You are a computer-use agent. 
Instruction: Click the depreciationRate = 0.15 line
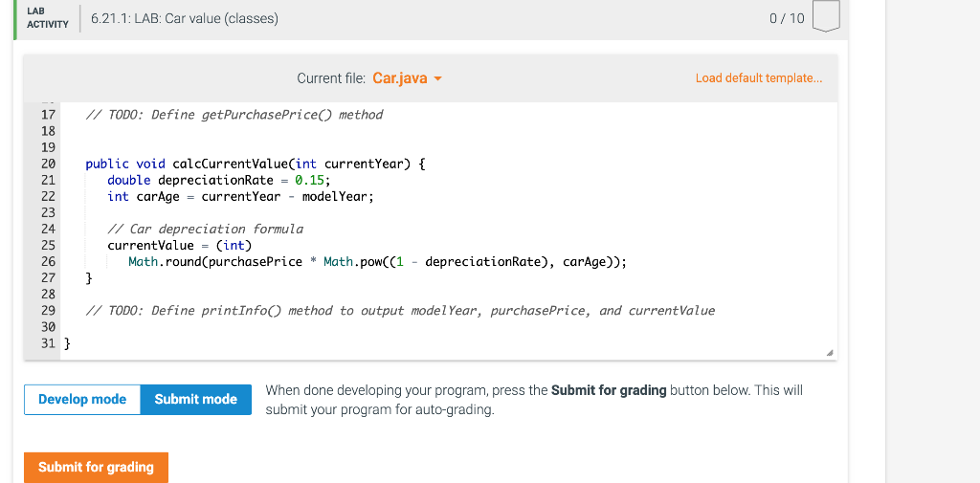pyautogui.click(x=218, y=180)
